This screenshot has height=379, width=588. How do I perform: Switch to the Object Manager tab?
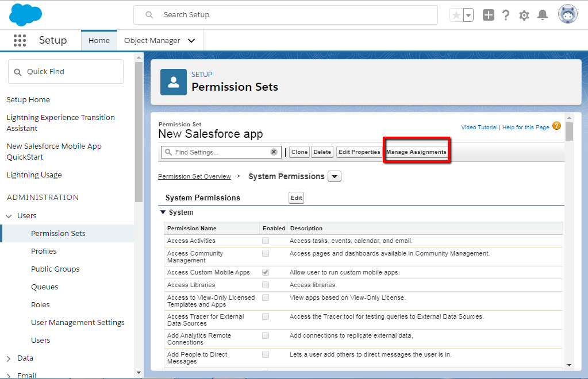click(x=152, y=41)
